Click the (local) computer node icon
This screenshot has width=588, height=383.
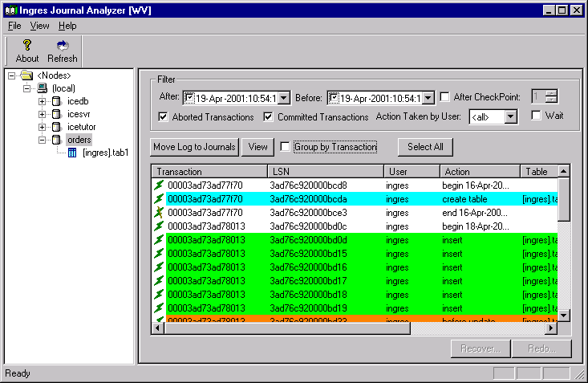pyautogui.click(x=42, y=88)
